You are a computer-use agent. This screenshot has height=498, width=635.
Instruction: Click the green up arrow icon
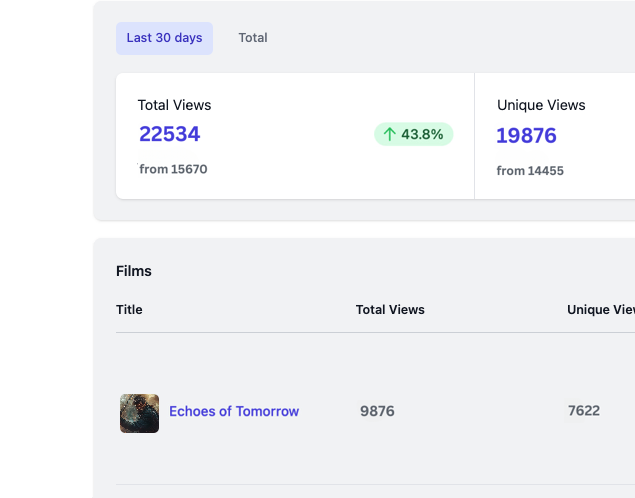coord(390,134)
